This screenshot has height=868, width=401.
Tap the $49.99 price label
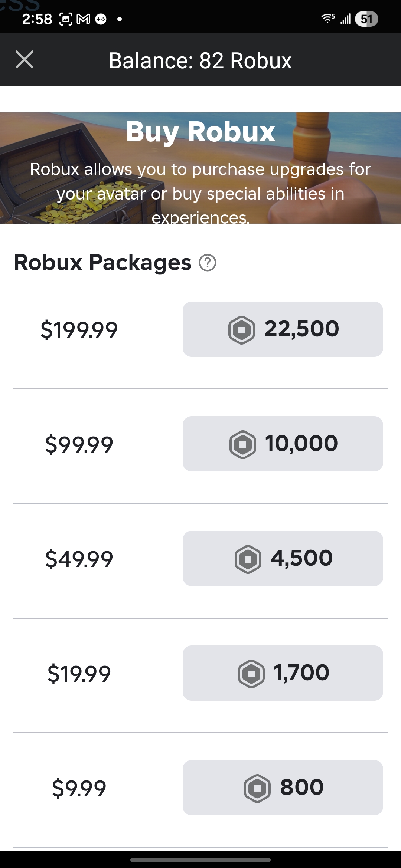point(79,559)
